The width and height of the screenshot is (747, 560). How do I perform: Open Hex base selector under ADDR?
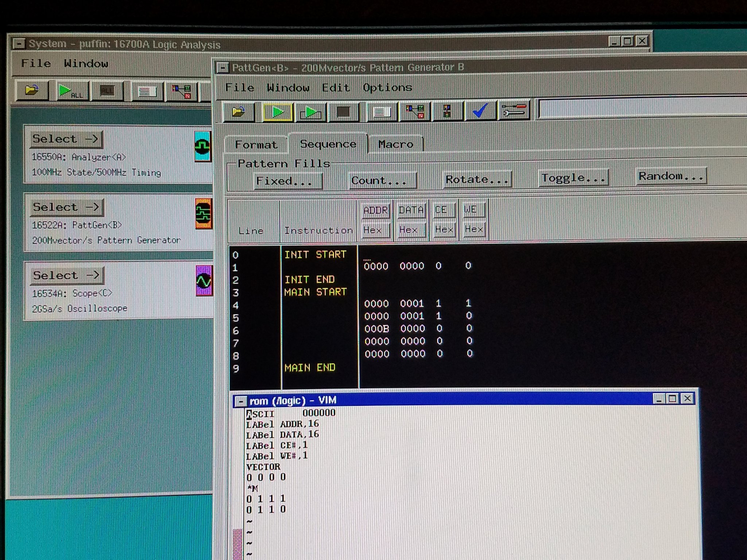coord(375,230)
